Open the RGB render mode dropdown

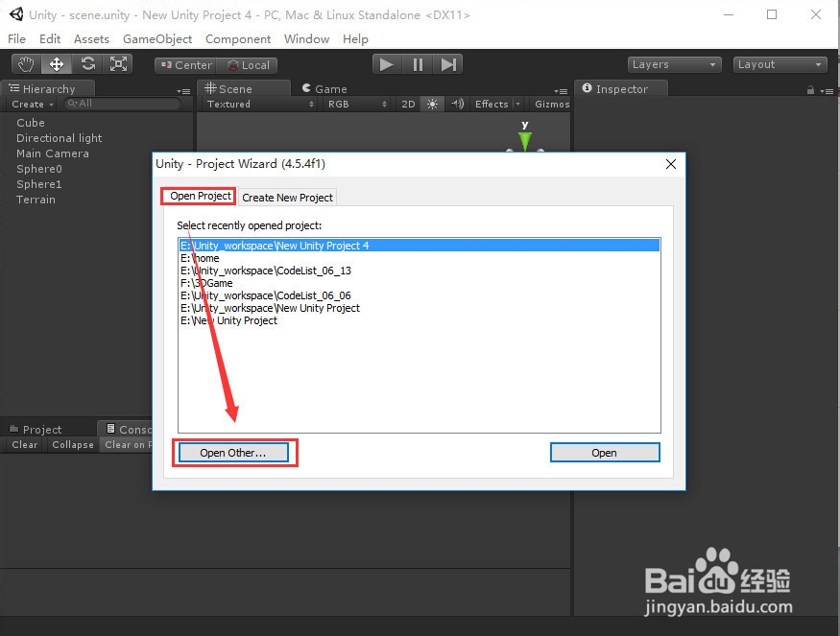coord(357,104)
